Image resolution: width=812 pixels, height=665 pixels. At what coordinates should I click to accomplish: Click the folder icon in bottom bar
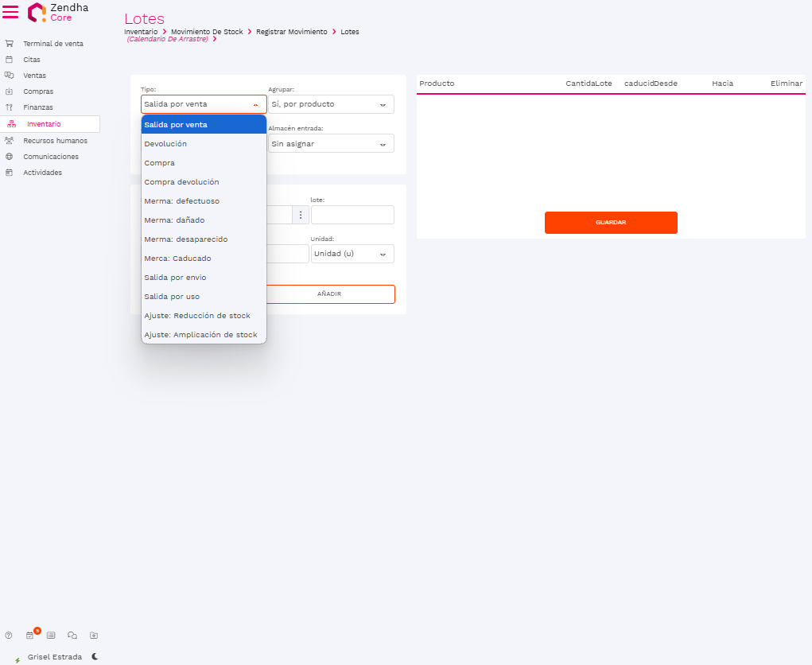94,636
